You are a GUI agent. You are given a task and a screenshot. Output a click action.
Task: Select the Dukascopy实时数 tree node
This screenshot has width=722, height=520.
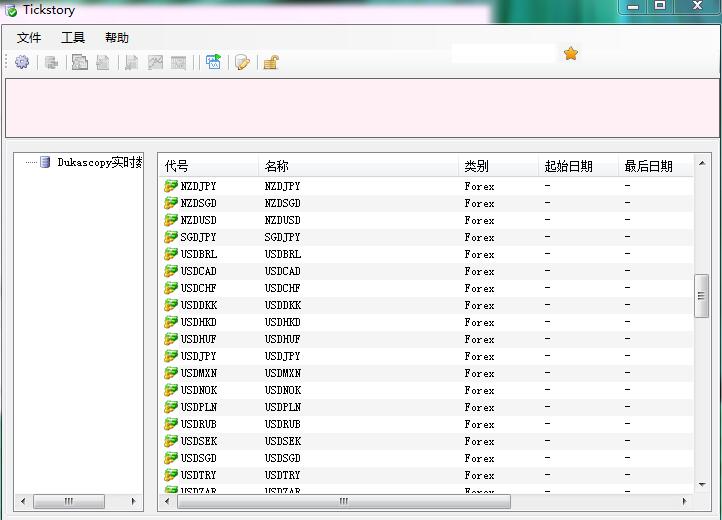[x=99, y=162]
